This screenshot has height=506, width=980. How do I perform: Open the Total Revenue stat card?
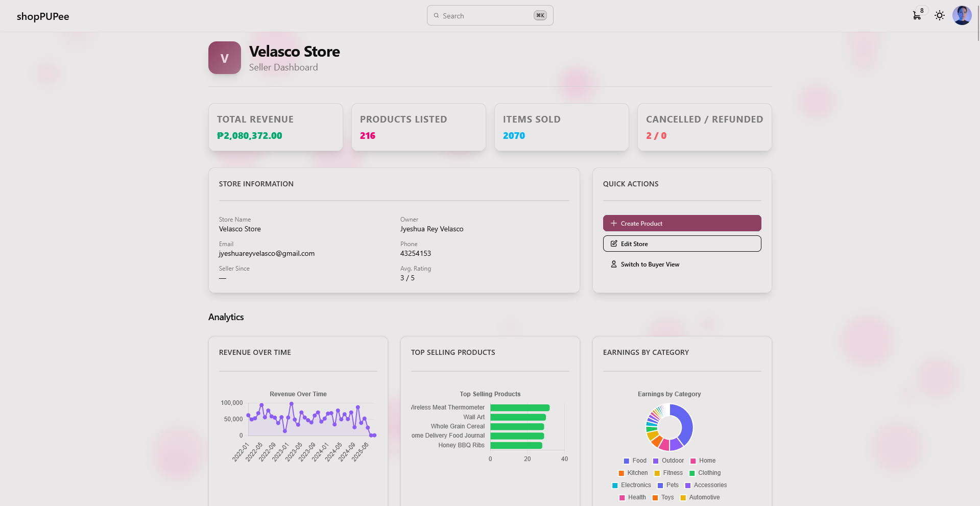point(276,127)
